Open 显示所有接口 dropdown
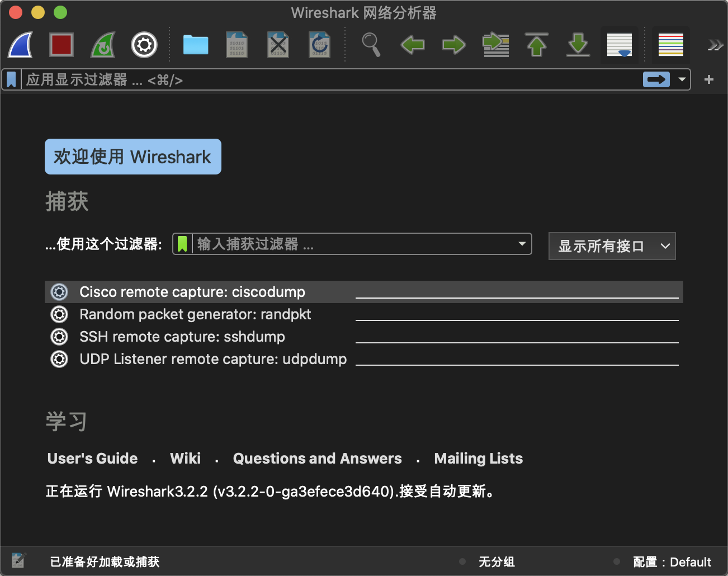The height and width of the screenshot is (576, 728). [x=612, y=246]
